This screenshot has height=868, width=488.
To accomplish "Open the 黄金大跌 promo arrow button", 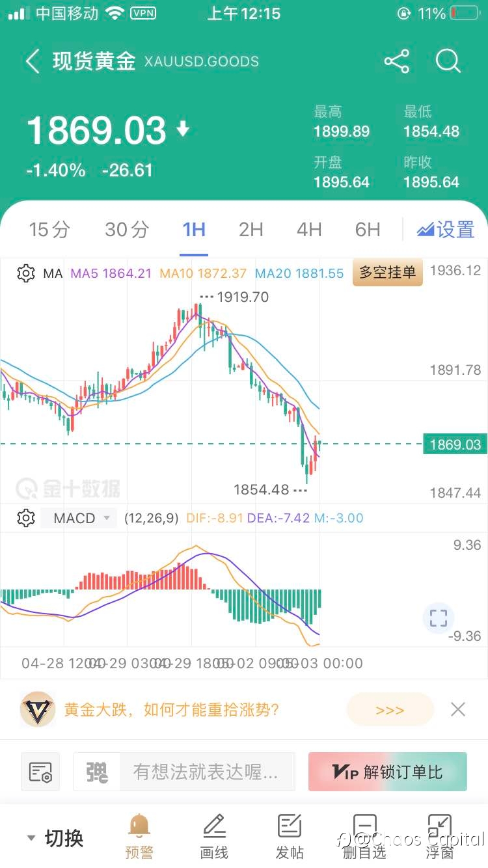I will [390, 709].
